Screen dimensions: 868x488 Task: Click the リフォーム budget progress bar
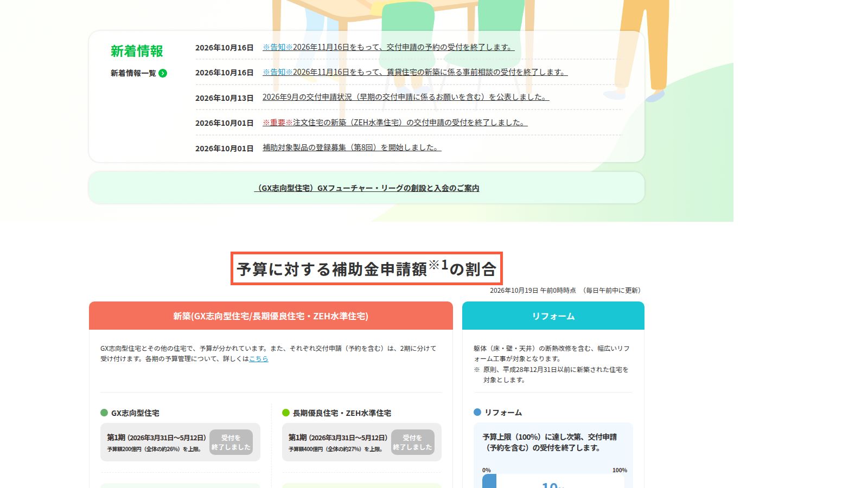point(553,481)
